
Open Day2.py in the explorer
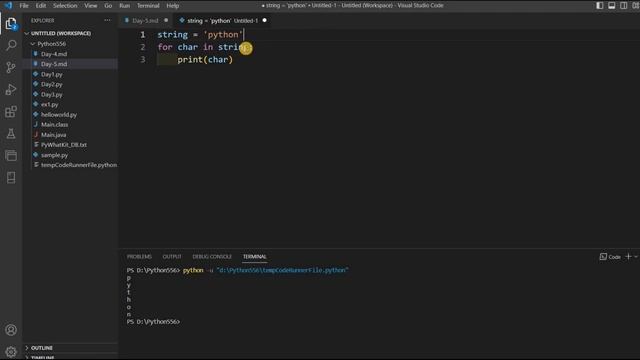click(51, 84)
